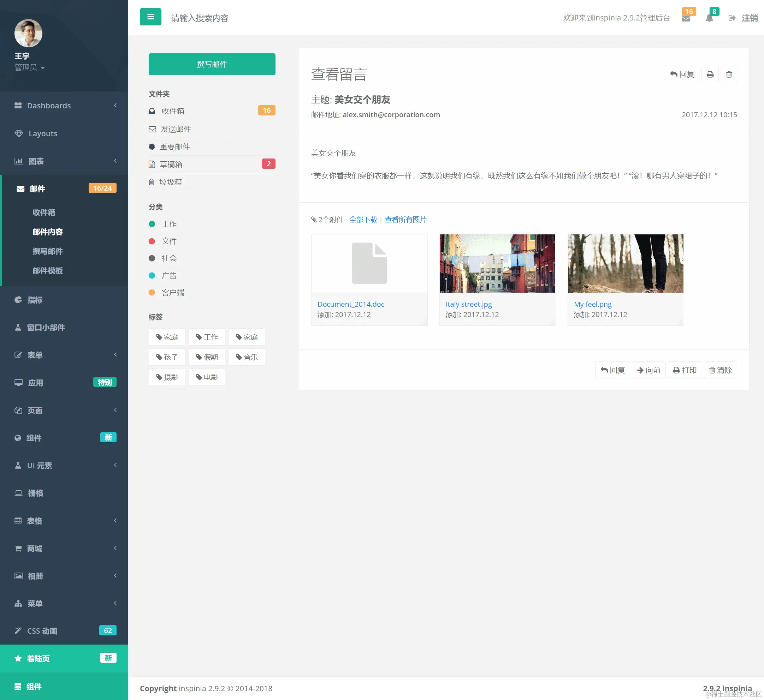Screen dimensions: 764x700
Task: Open the 草稿箱 drafts folder
Action: pyautogui.click(x=171, y=164)
